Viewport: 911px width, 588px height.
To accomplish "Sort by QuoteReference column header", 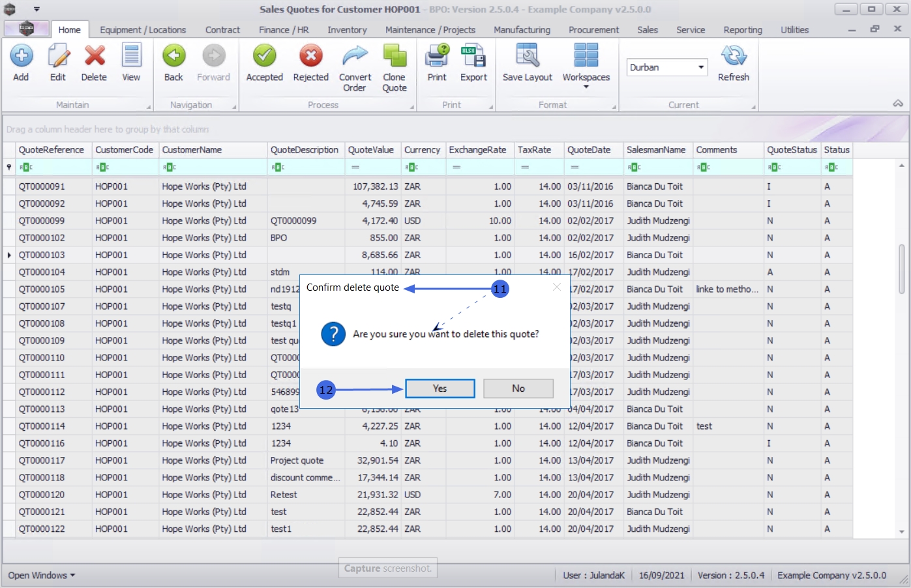I will 53,150.
